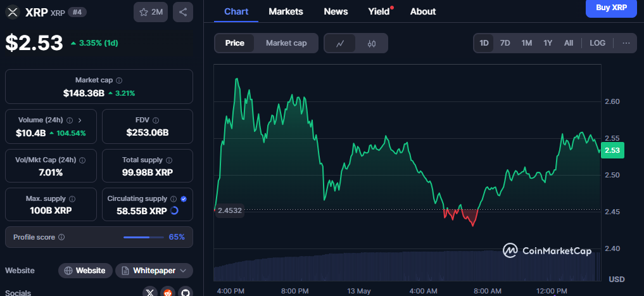
Task: Select the Price chart toggle
Action: point(234,43)
